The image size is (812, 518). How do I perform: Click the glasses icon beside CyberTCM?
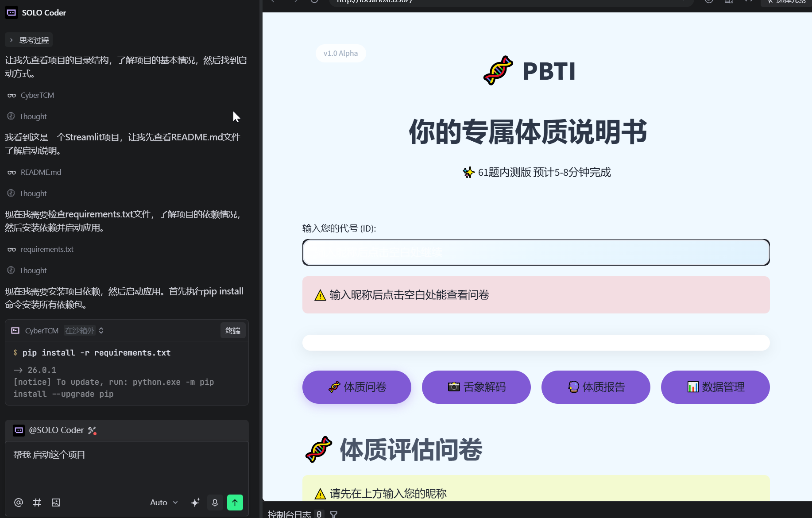click(x=12, y=95)
